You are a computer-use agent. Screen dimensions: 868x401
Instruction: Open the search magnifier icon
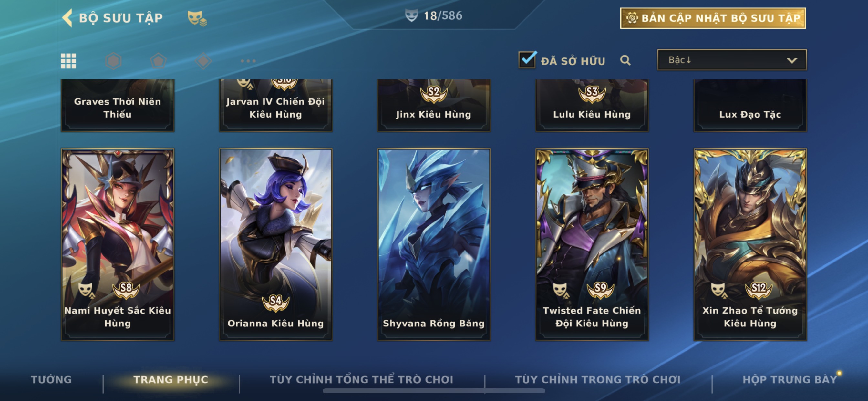click(x=625, y=60)
